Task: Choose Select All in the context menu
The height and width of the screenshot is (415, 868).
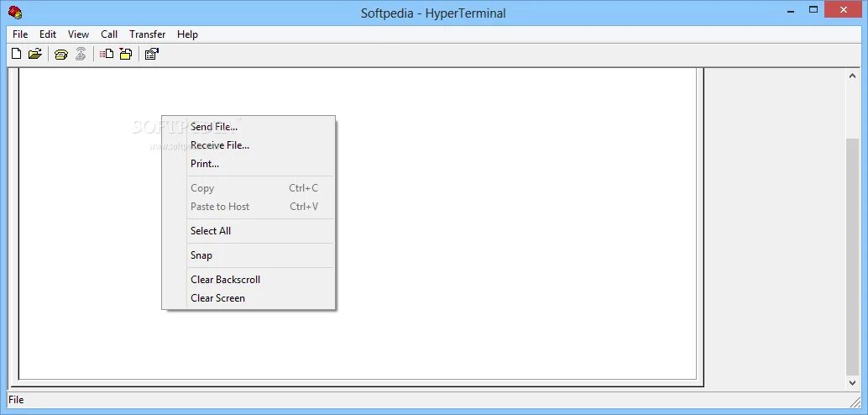Action: 248,230
